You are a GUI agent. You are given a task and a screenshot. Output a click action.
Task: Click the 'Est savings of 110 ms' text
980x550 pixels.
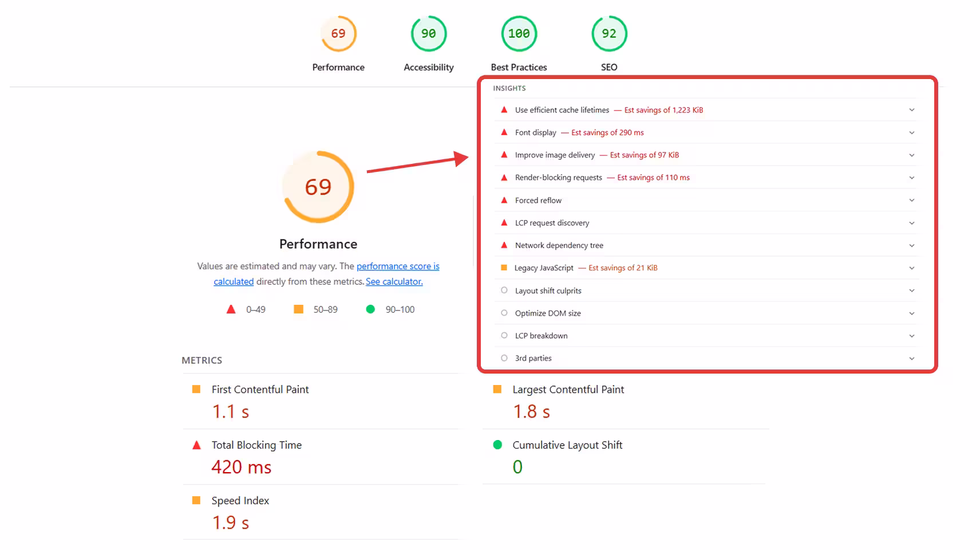click(653, 178)
